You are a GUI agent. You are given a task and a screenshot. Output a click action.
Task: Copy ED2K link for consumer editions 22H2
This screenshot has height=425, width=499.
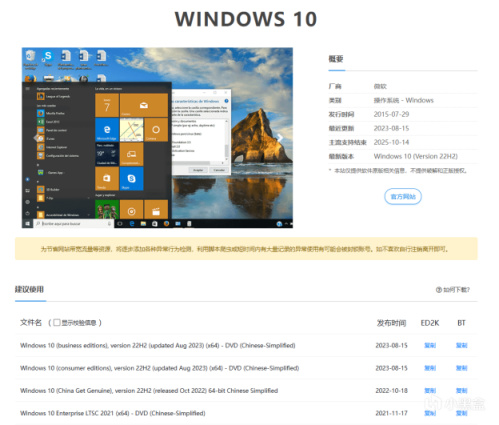pyautogui.click(x=430, y=368)
